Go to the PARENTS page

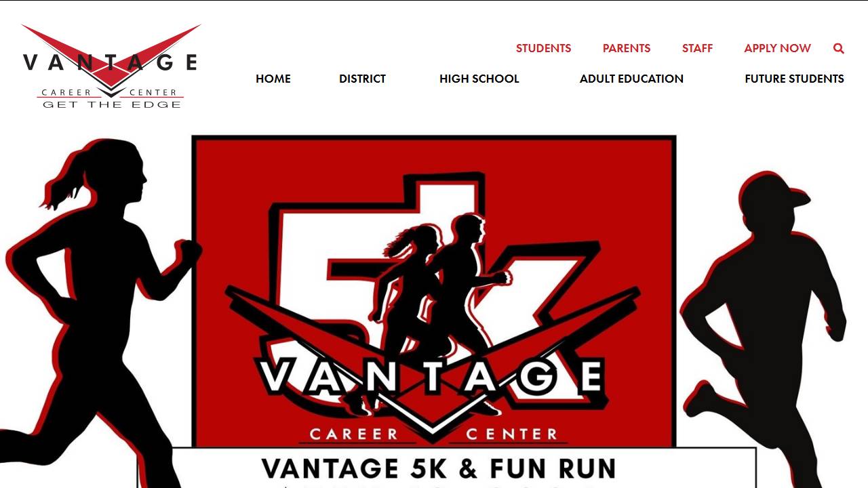[627, 48]
